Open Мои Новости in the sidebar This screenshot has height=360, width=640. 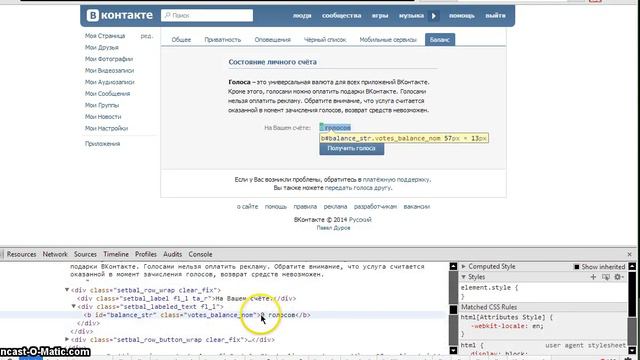[103, 117]
